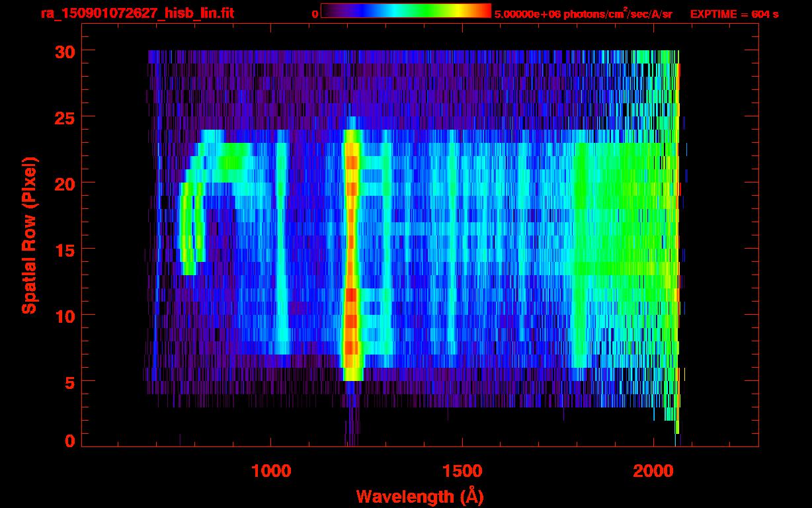Click the Spatial Row (Pixel) axis title
The image size is (812, 508).
coord(28,235)
